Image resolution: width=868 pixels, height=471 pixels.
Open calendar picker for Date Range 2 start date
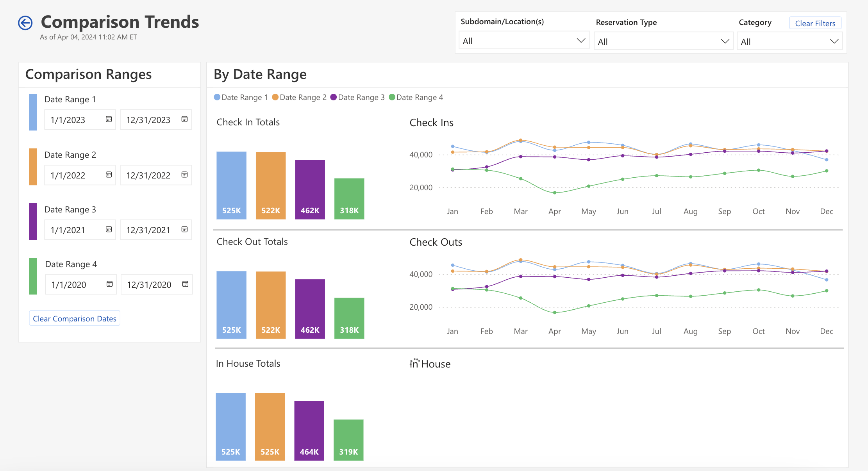(108, 175)
